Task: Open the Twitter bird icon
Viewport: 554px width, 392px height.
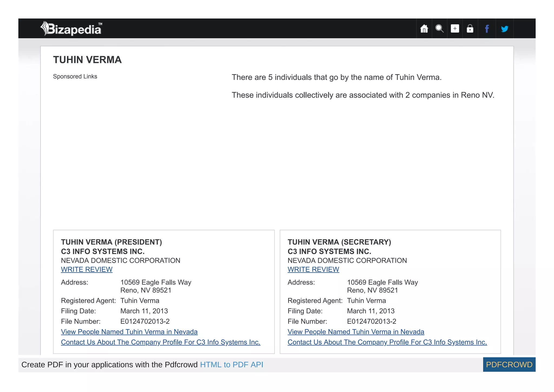Action: (504, 29)
